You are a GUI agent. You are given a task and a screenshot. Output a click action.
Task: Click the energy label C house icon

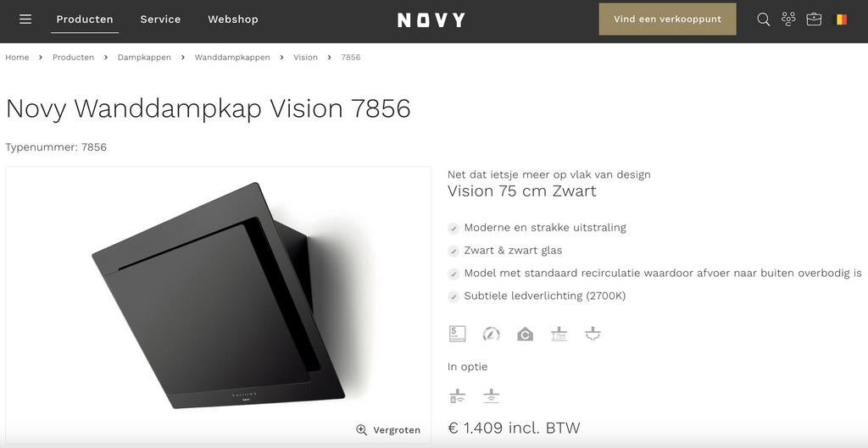[x=525, y=334]
